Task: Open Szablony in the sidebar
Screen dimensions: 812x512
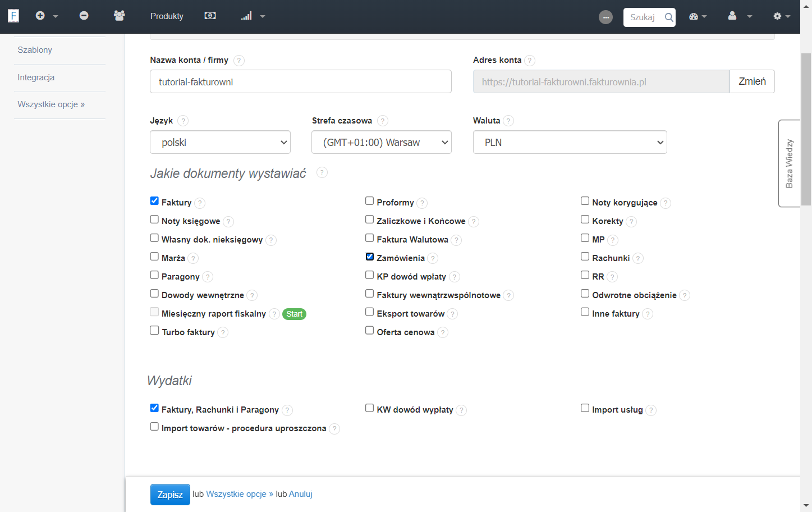Action: (35, 50)
